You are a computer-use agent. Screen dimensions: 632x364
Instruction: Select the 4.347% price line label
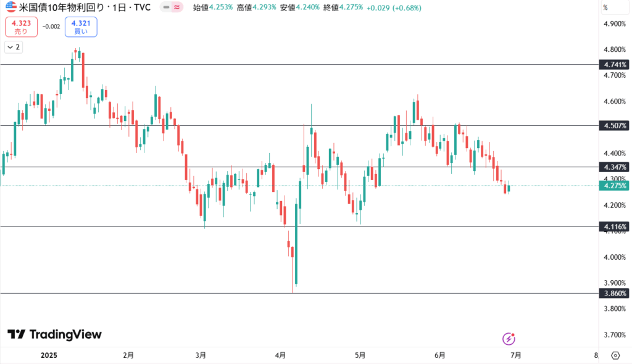(x=614, y=167)
